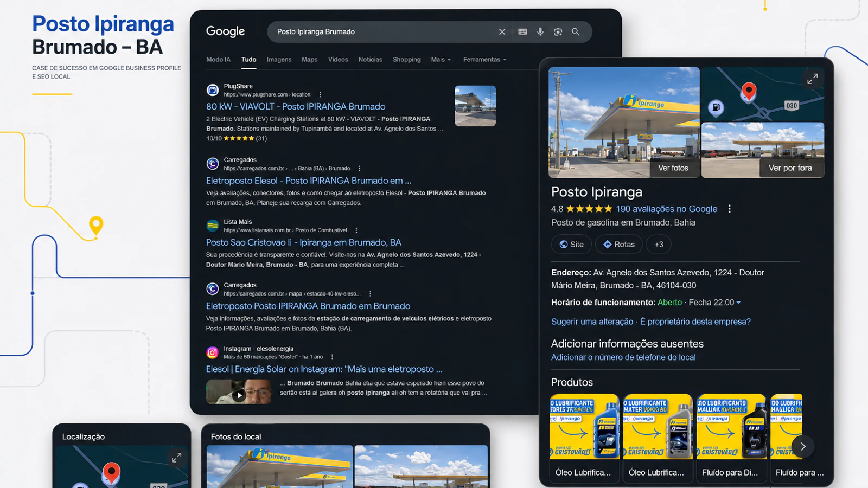
Task: Clear the Google search box text
Action: [502, 32]
